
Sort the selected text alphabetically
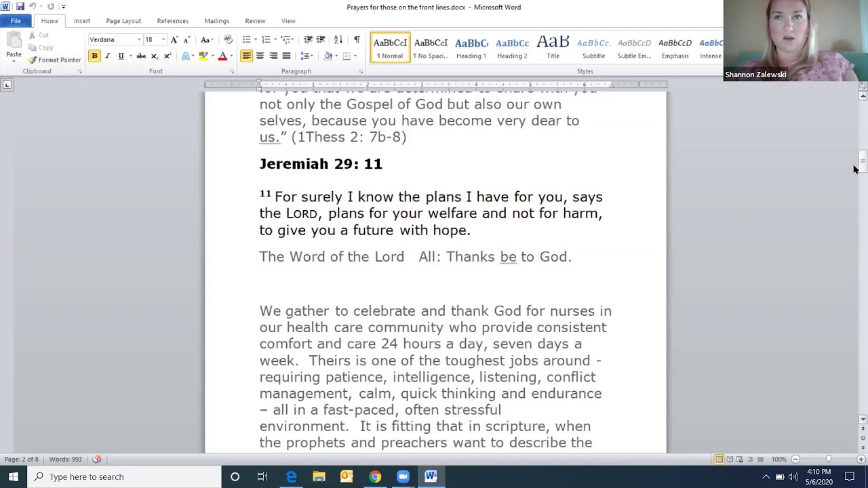pyautogui.click(x=338, y=39)
